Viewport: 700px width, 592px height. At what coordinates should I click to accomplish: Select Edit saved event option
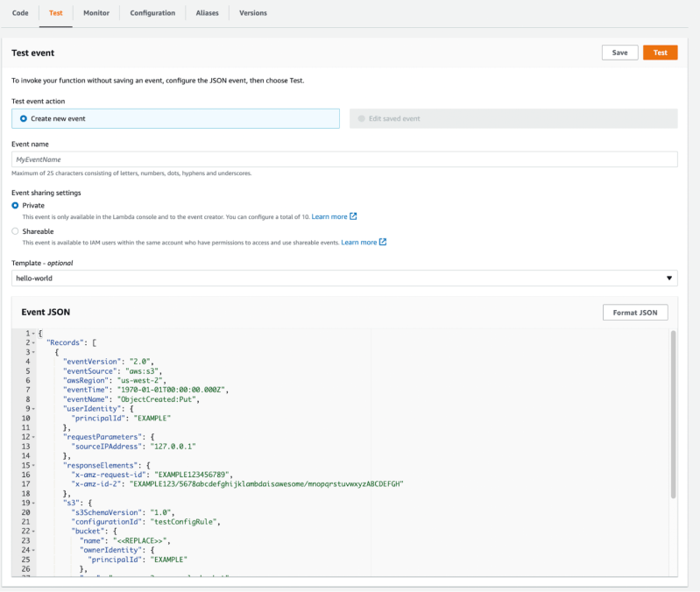coord(513,119)
